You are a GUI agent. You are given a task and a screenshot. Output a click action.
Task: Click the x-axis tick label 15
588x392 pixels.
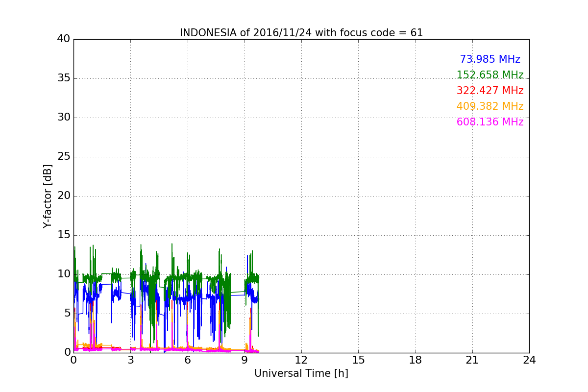coord(358,360)
